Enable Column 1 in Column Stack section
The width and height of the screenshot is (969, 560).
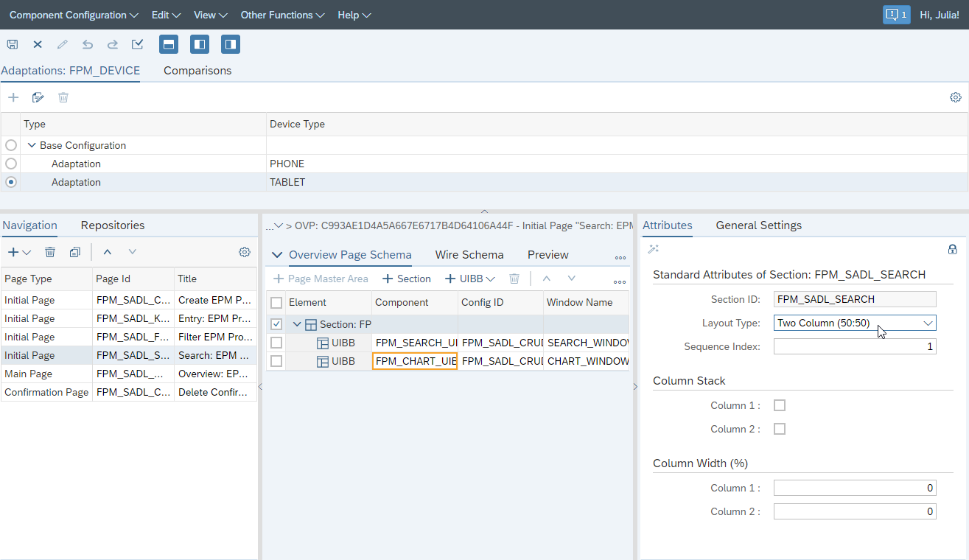pos(779,405)
